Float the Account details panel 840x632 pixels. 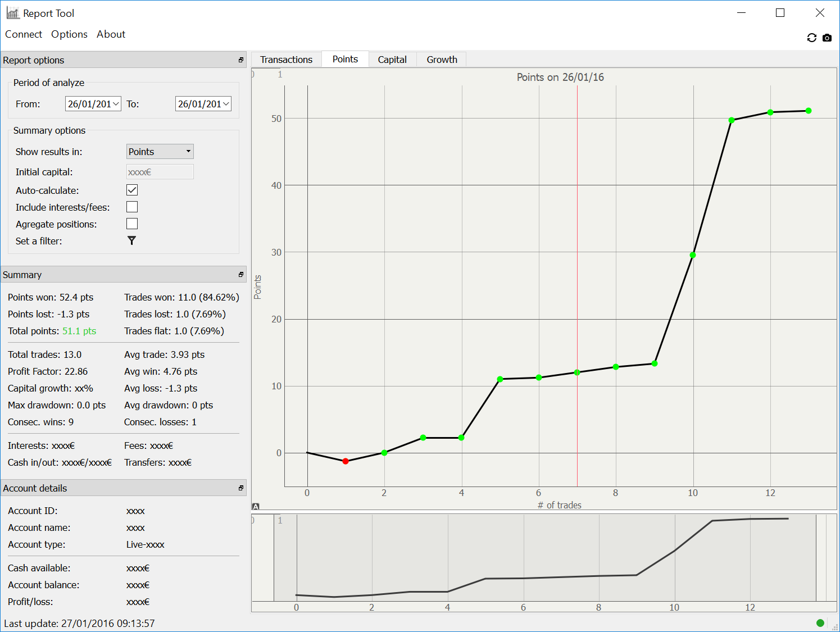[241, 488]
